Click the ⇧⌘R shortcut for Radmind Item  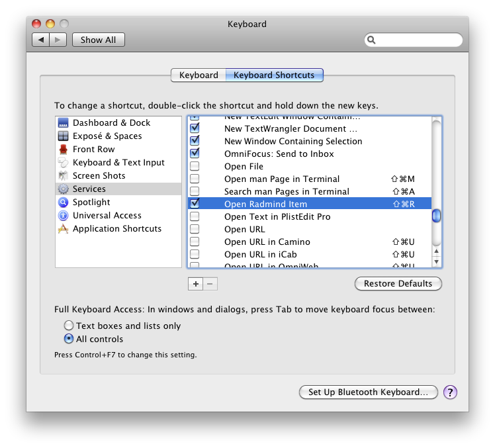pyautogui.click(x=404, y=204)
